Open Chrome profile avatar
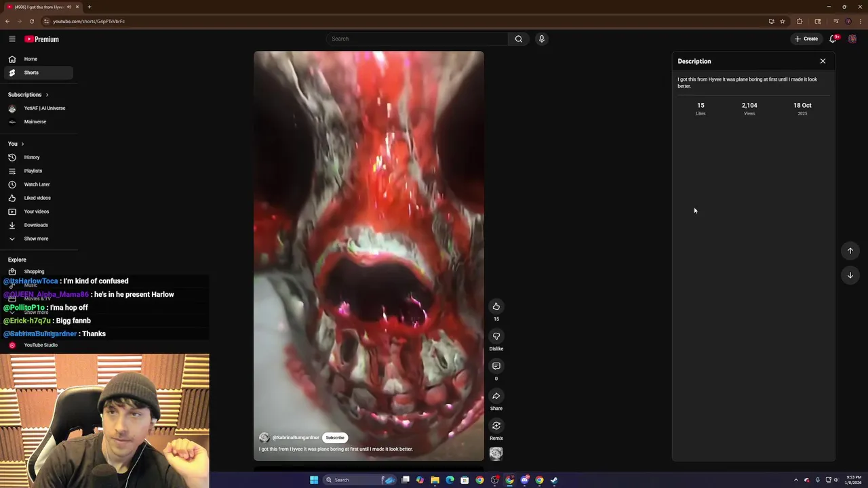This screenshot has width=868, height=488. coord(848,21)
